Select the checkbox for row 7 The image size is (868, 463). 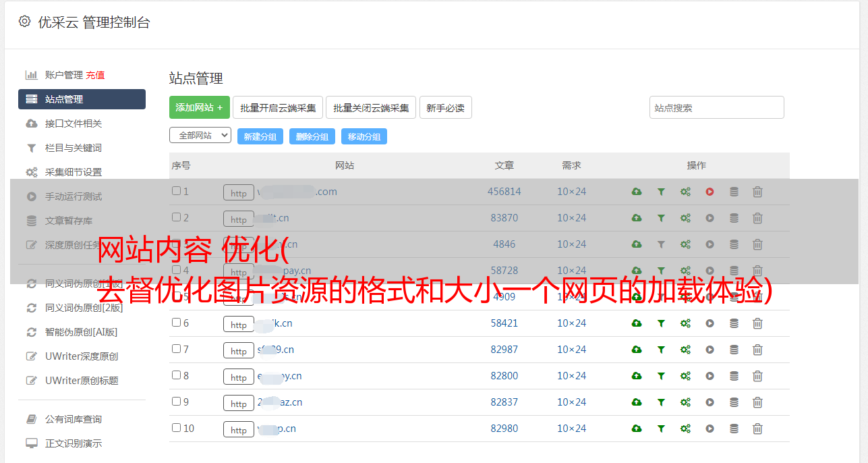coord(176,349)
